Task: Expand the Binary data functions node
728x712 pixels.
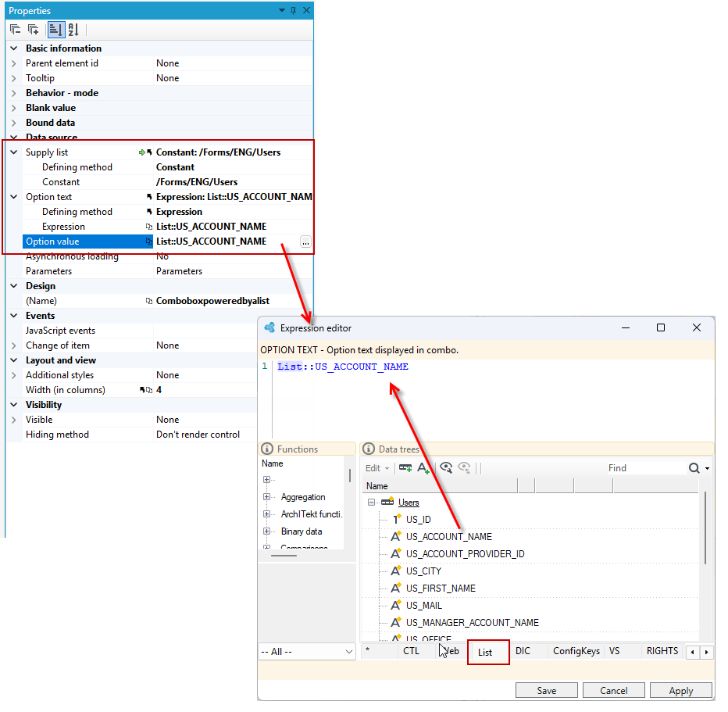Action: point(266,531)
